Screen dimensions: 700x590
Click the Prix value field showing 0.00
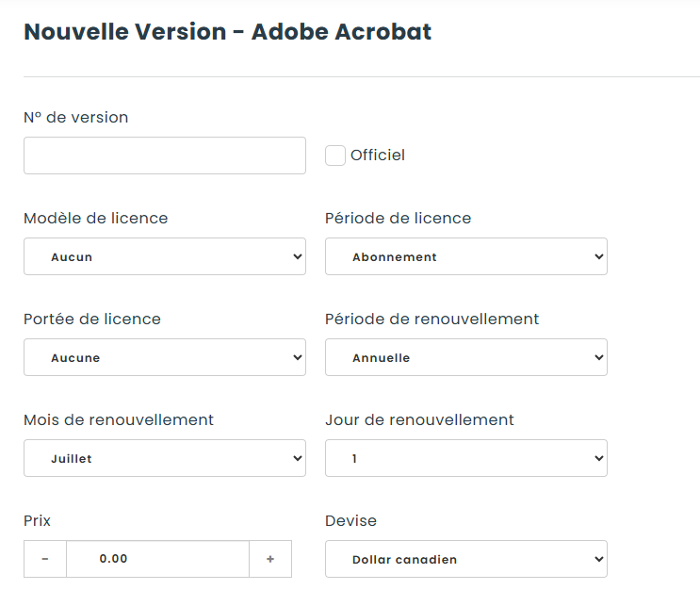pos(157,559)
